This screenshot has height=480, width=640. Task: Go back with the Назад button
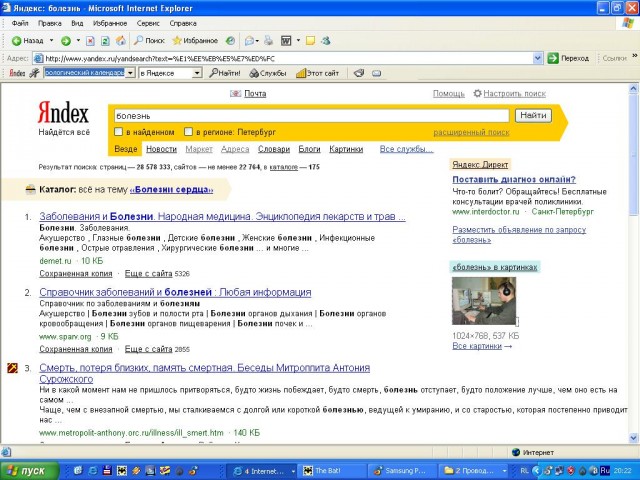click(27, 41)
